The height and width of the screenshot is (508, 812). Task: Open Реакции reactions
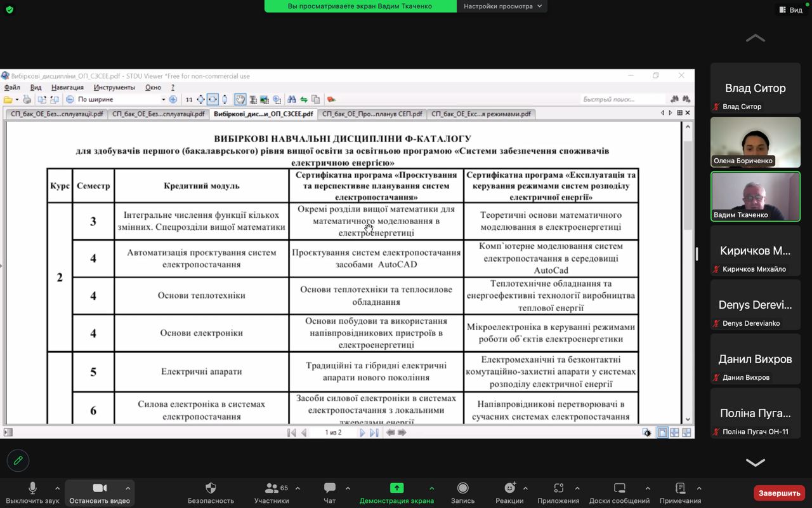click(509, 493)
